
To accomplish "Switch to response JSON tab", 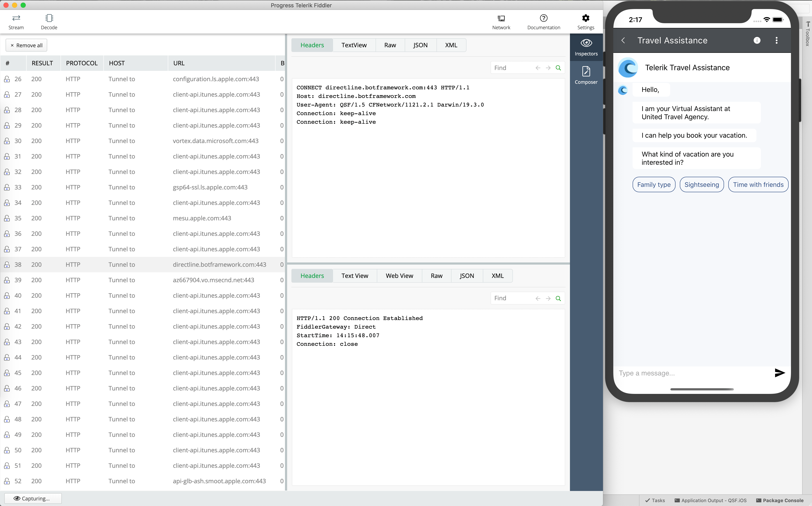I will click(467, 276).
